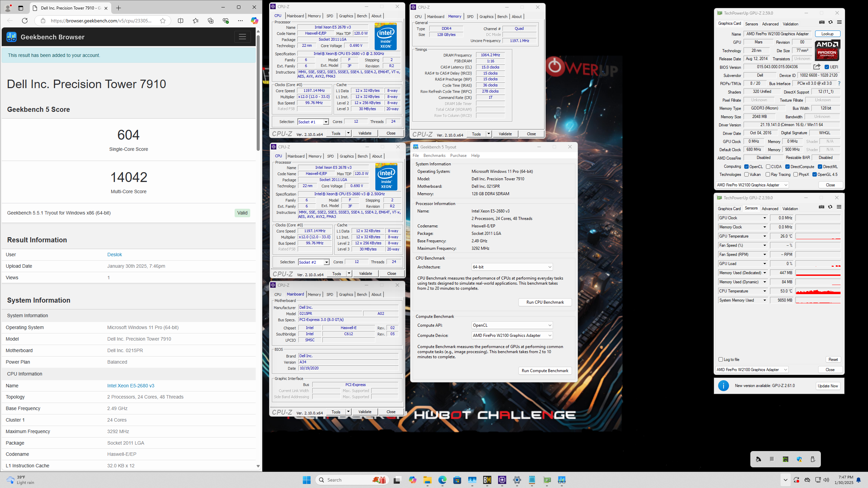Viewport: 868px width, 488px height.
Task: Open the Architecture 64-bit dropdown in Geekbench
Action: coord(512,267)
